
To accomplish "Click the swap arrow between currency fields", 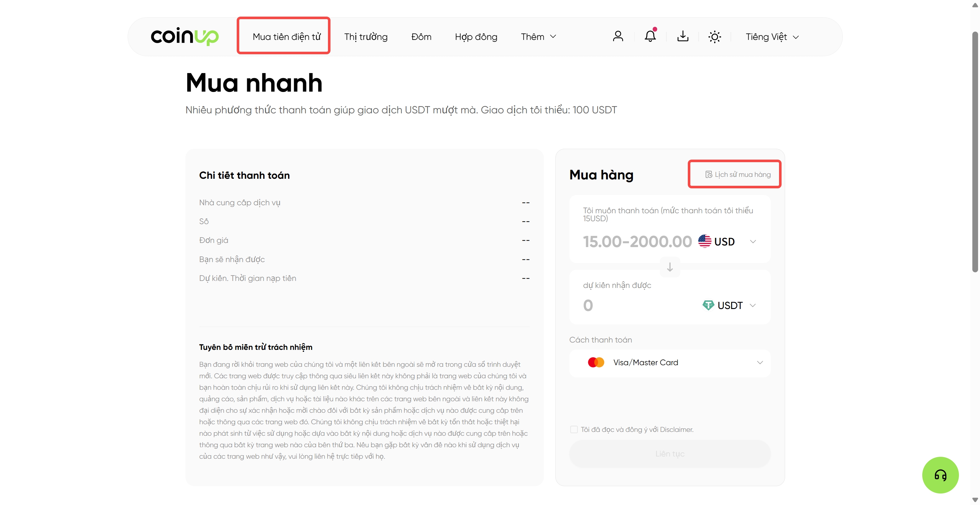I will click(670, 267).
